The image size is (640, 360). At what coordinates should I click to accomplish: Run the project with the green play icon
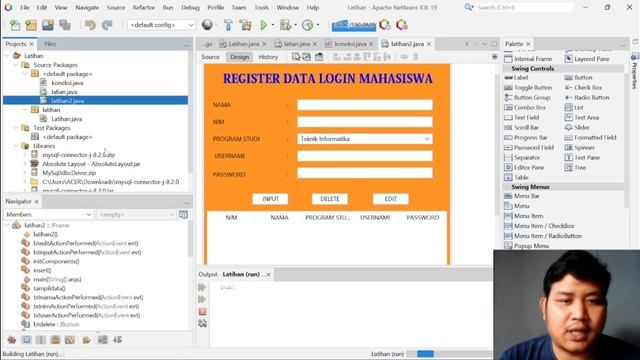tap(264, 25)
